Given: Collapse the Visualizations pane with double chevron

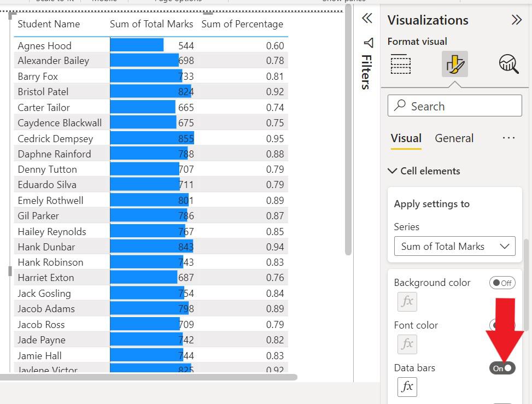Looking at the screenshot, I should [516, 20].
